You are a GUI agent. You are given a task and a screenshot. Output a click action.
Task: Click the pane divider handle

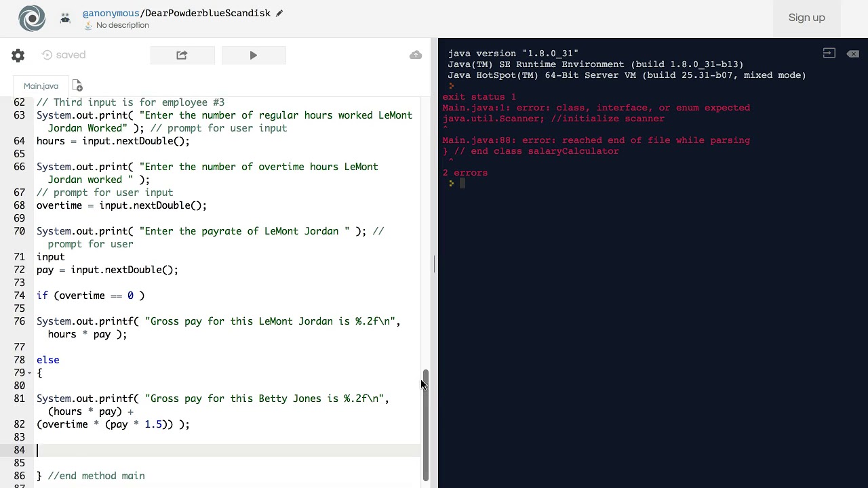434,263
